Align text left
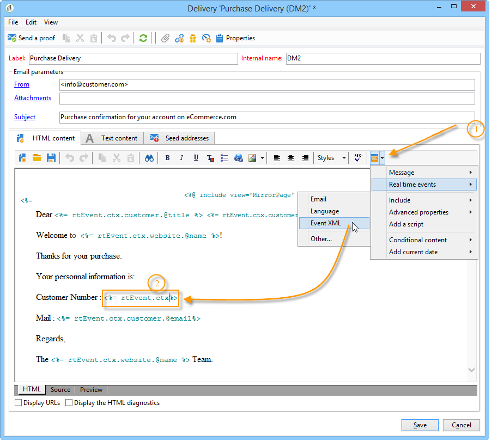The image size is (504, 448). point(277,158)
